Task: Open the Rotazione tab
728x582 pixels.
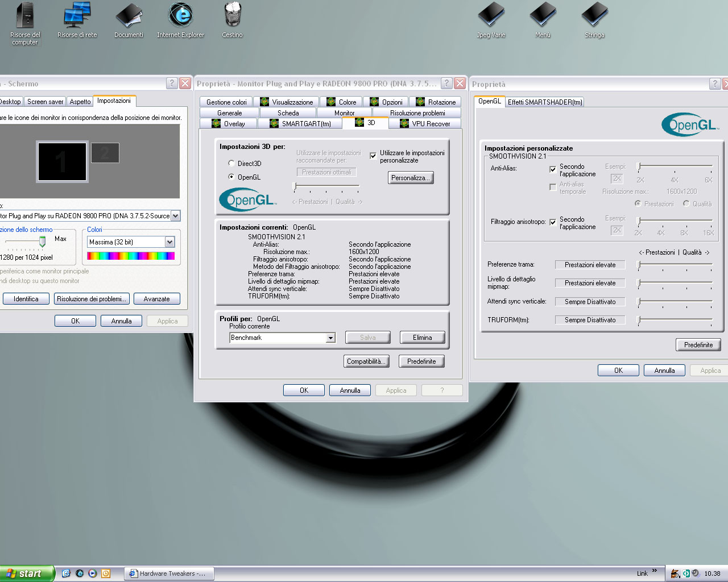Action: tap(436, 102)
